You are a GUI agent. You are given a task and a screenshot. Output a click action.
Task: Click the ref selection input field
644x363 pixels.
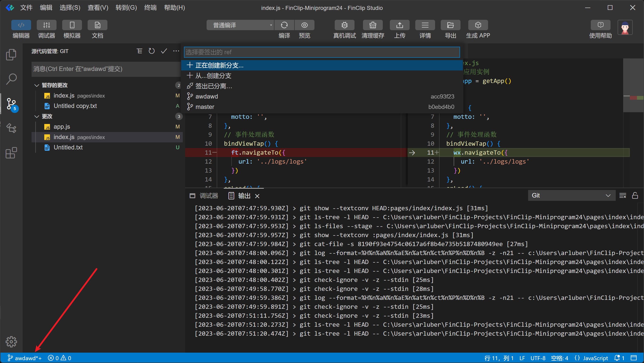(x=322, y=52)
